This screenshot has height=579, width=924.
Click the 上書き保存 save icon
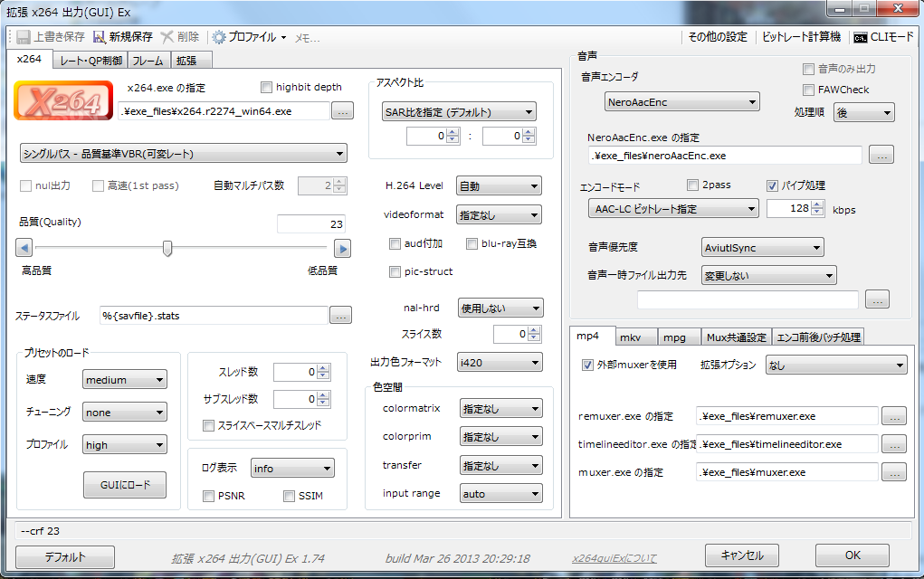pos(23,37)
